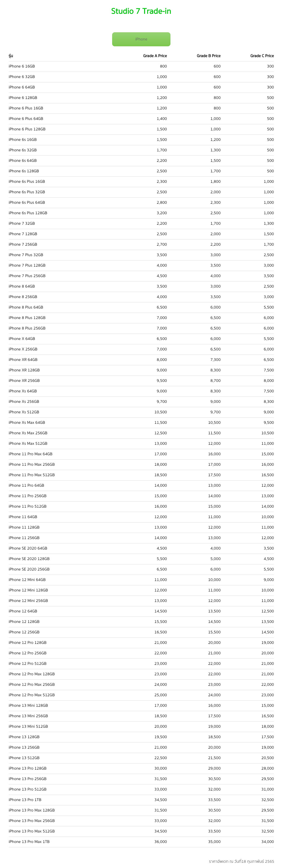
Task: Click the iPhone SE 2020 256GB model name
Action: (29, 569)
